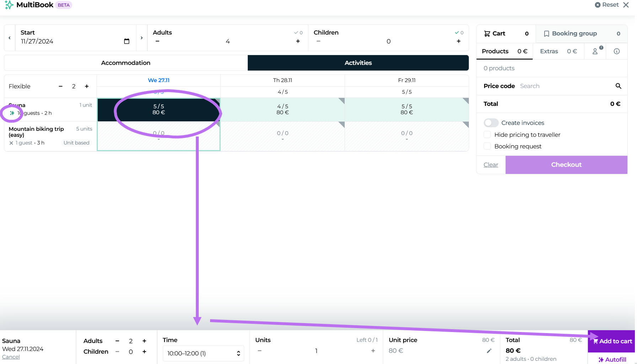Go to previous date with left chevron
Screen dimensions: 637x364
coord(10,38)
